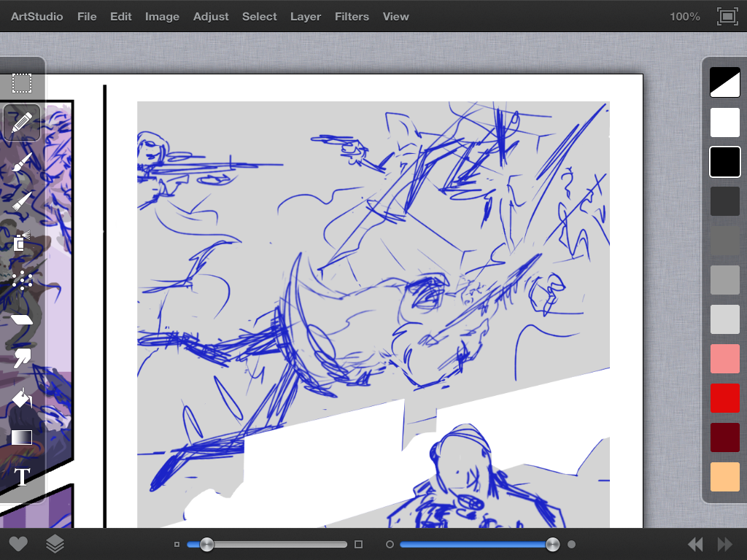Toggle fullscreen view icon

pyautogui.click(x=727, y=17)
